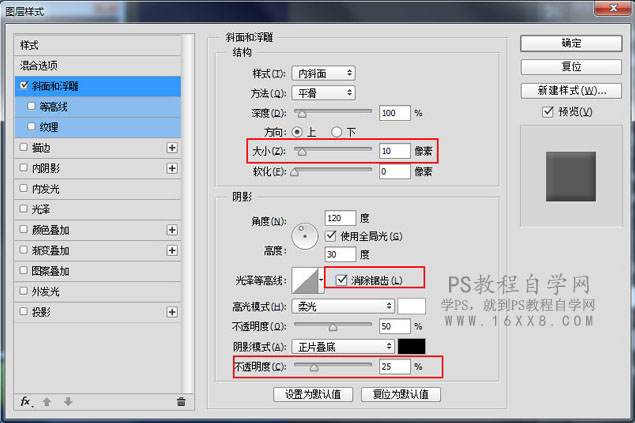The image size is (635, 423).
Task: Click the 设置为默认值 button
Action: [313, 394]
